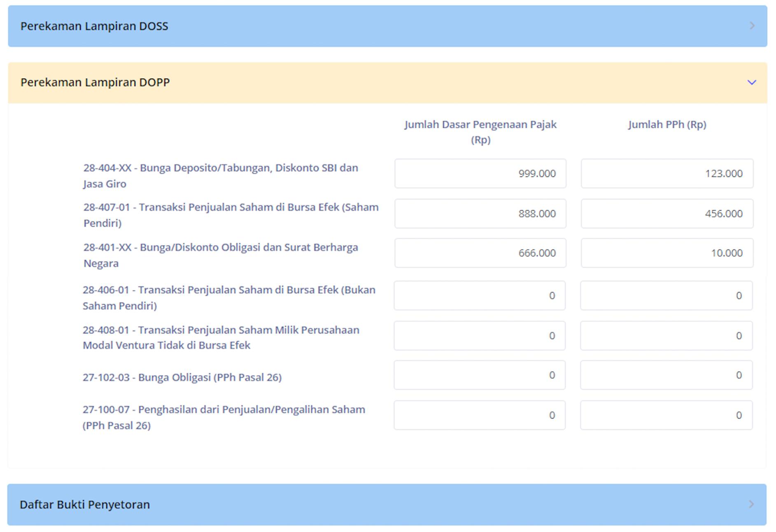
Task: Click chevron arrow on Perekaman Lampiran DOSS
Action: coord(752,26)
